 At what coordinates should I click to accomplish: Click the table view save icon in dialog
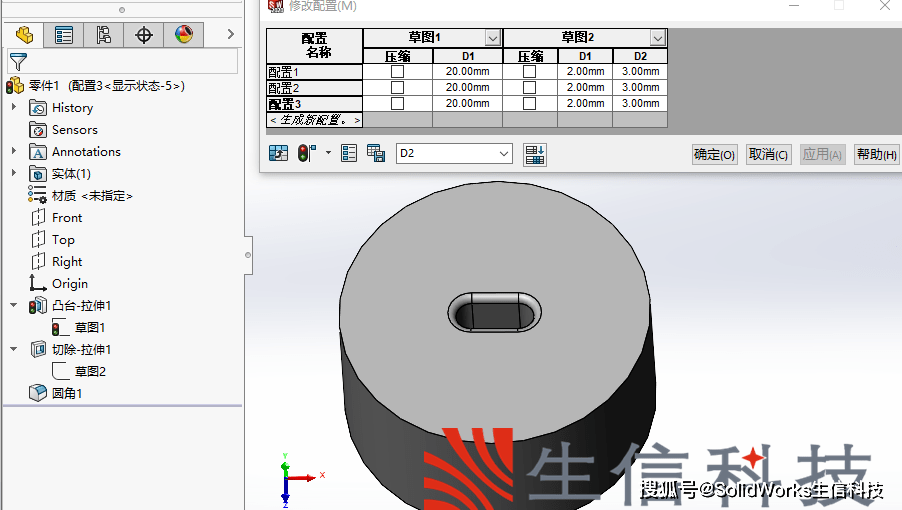376,153
